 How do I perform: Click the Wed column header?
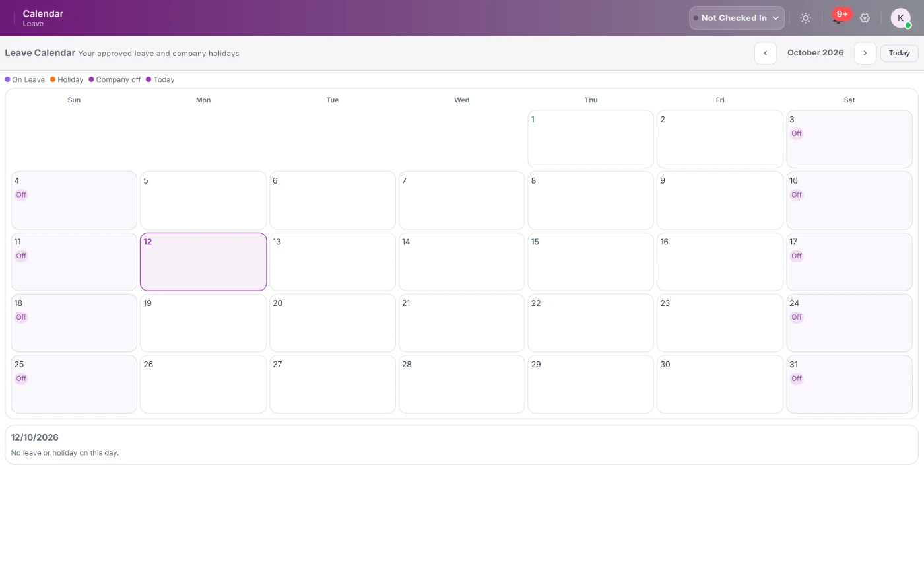[462, 100]
